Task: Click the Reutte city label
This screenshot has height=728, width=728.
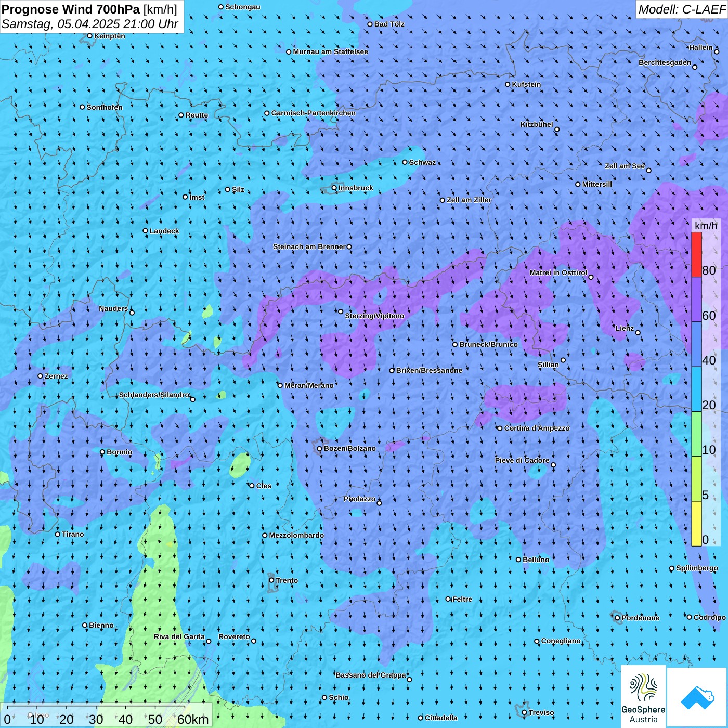Action: click(x=197, y=115)
